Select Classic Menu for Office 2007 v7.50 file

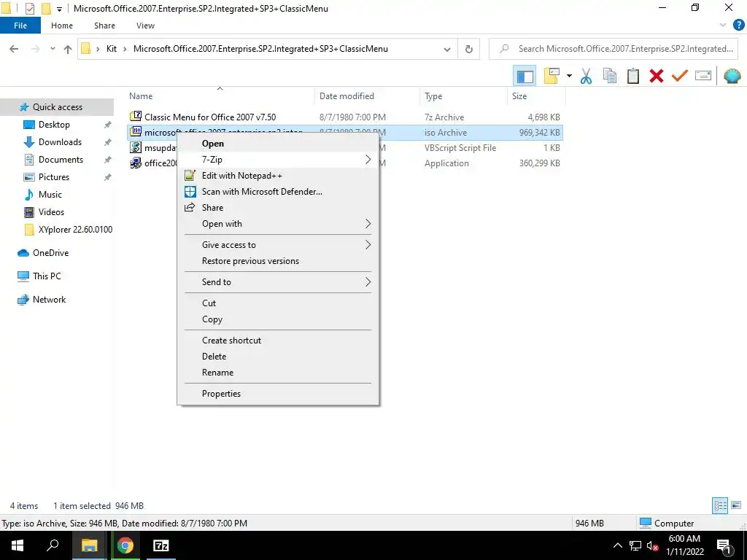[x=210, y=117]
